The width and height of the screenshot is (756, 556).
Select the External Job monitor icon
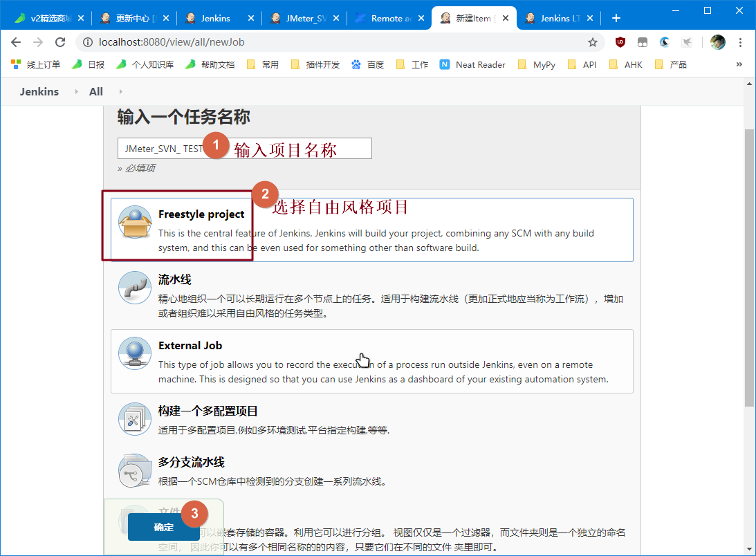tap(135, 353)
